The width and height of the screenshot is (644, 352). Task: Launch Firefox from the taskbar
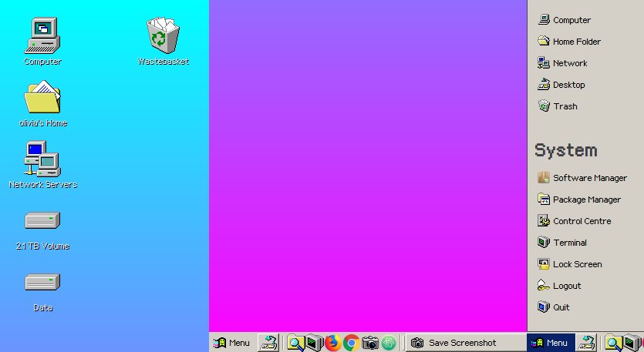pyautogui.click(x=333, y=343)
